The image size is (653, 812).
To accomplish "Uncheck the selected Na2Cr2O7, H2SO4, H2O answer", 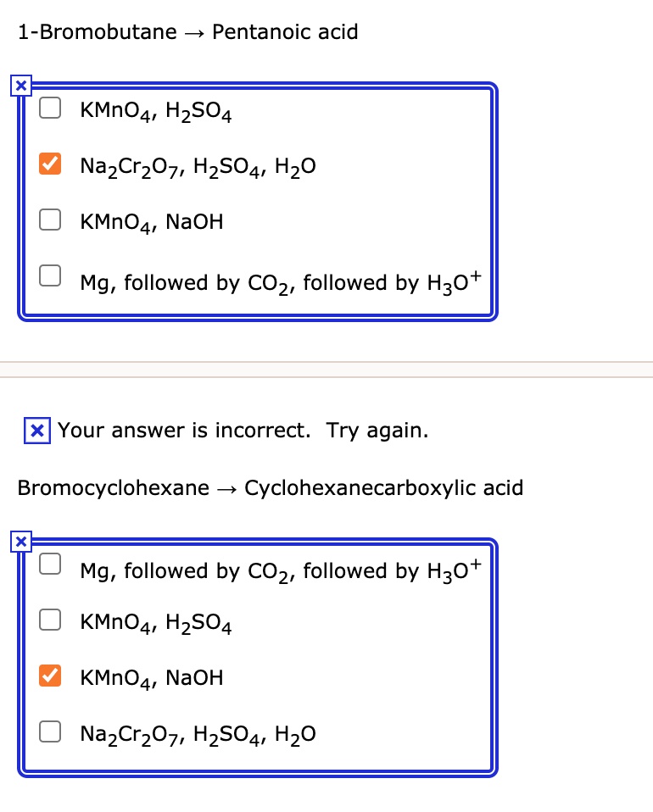I will coord(50,163).
